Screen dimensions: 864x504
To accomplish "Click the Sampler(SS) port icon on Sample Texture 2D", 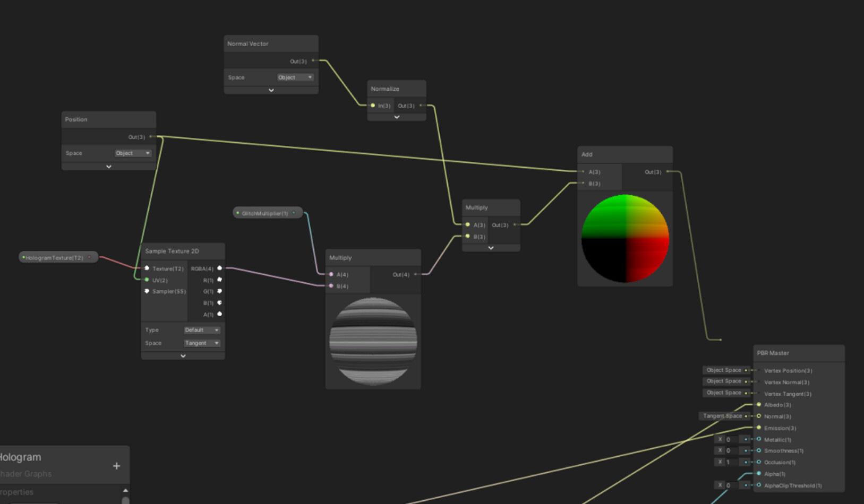I will click(x=147, y=291).
